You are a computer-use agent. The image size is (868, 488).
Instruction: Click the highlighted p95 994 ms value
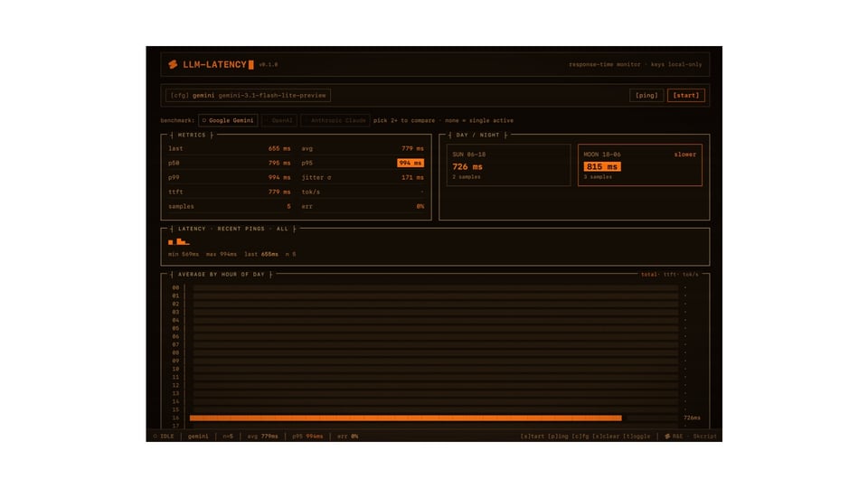point(410,163)
